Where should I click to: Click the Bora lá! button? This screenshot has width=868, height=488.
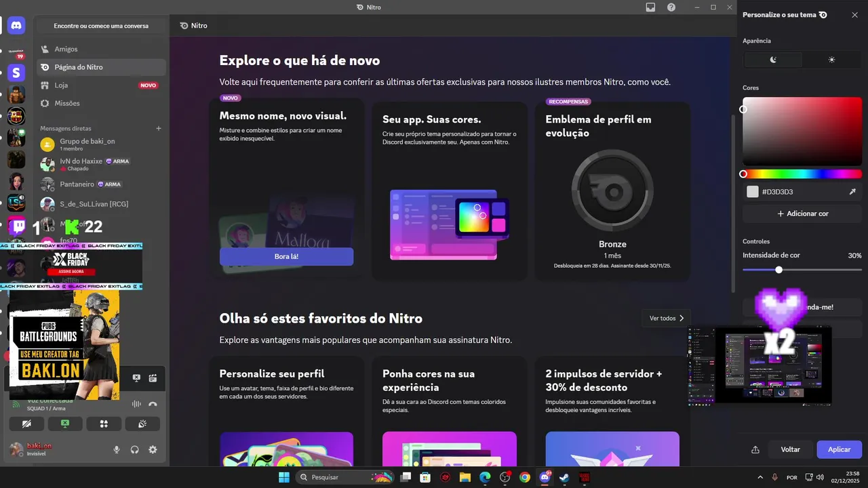coord(286,257)
